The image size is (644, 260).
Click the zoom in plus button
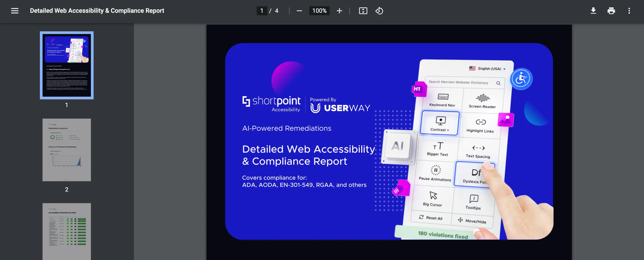(x=339, y=11)
